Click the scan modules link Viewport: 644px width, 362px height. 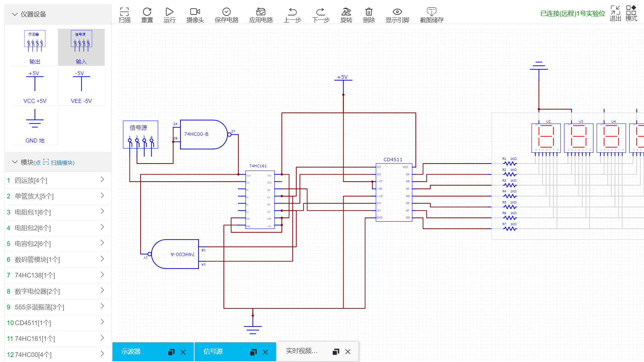point(62,163)
